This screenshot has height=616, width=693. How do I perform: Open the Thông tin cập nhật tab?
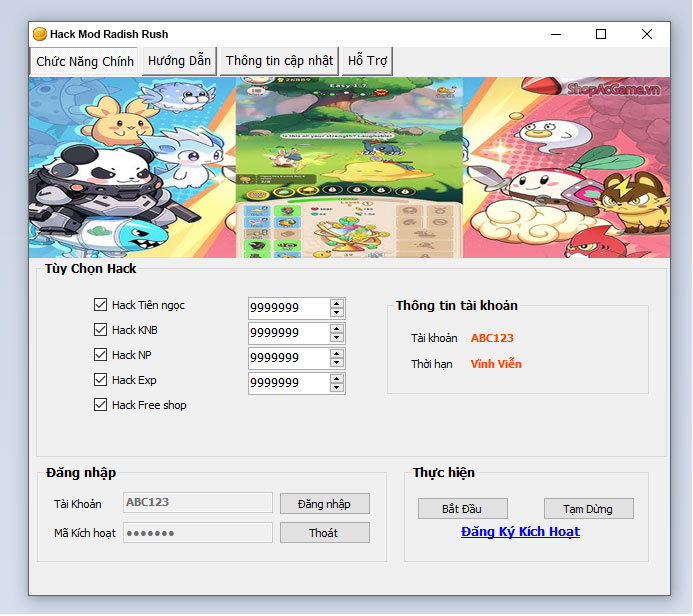(279, 61)
